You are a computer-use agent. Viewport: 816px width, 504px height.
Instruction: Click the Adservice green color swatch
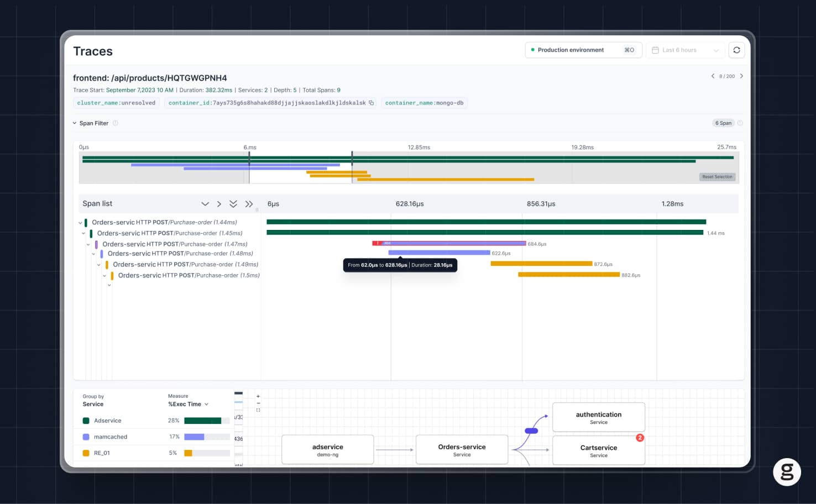[86, 421]
